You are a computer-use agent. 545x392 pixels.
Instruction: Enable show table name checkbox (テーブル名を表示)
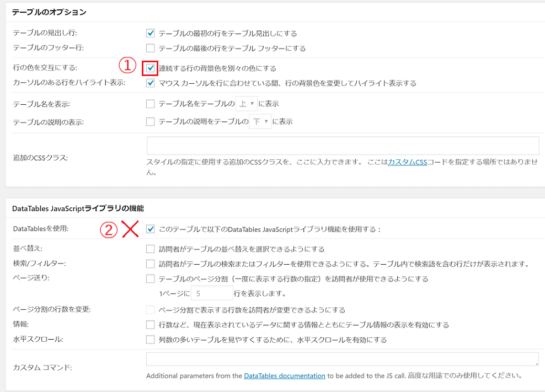click(150, 104)
